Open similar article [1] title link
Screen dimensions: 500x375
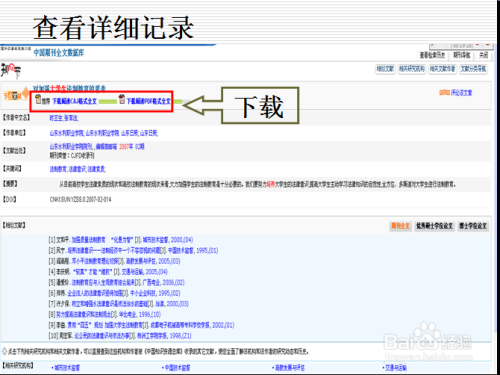102,240
